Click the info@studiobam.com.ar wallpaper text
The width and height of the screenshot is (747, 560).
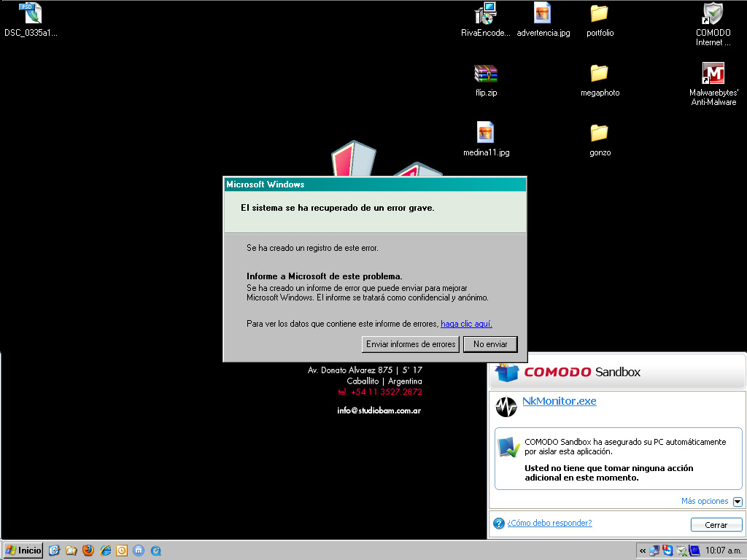coord(379,411)
